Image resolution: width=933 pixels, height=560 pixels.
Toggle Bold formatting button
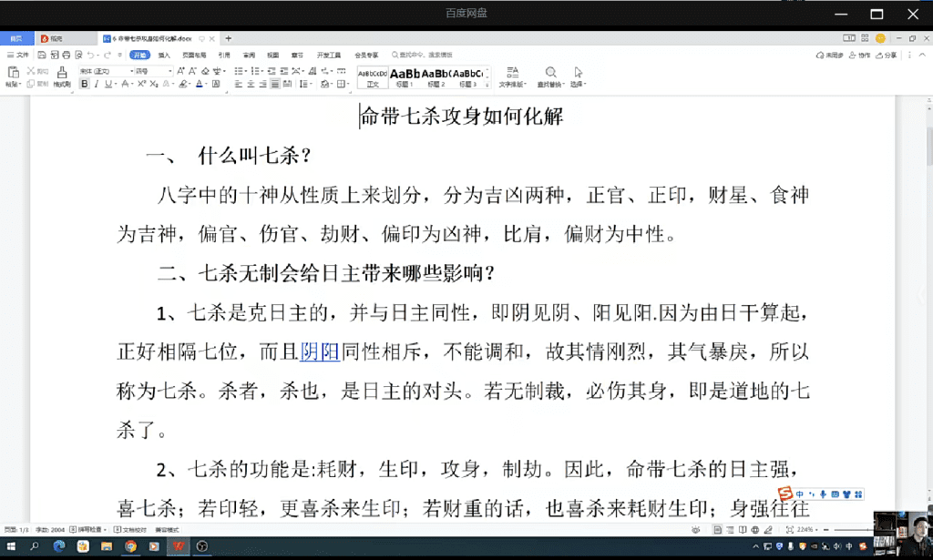coord(85,85)
